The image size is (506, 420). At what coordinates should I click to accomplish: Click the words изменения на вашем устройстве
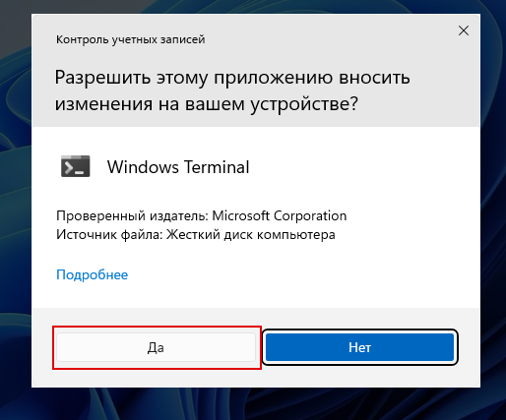(206, 104)
